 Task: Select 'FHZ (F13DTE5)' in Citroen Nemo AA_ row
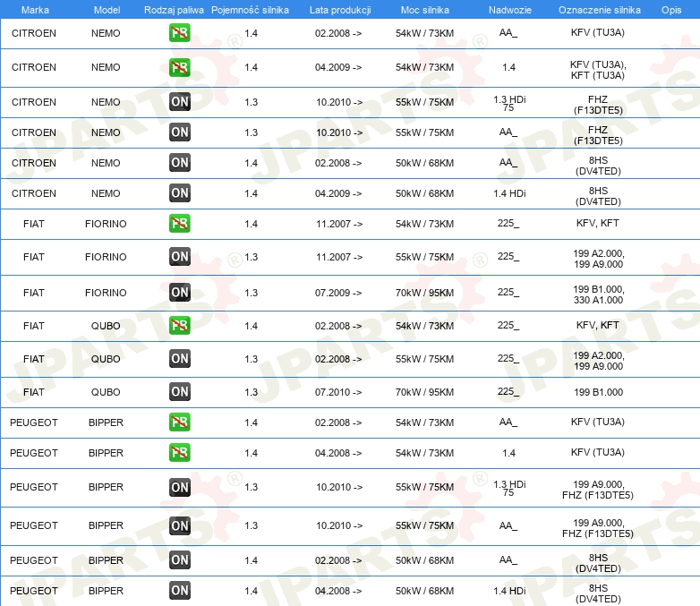pos(598,135)
